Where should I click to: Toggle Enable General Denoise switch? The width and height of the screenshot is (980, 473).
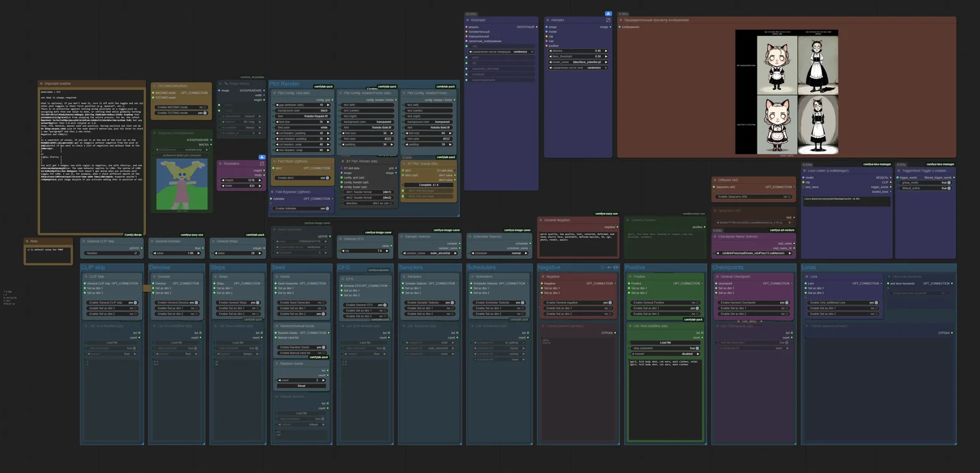(196, 303)
